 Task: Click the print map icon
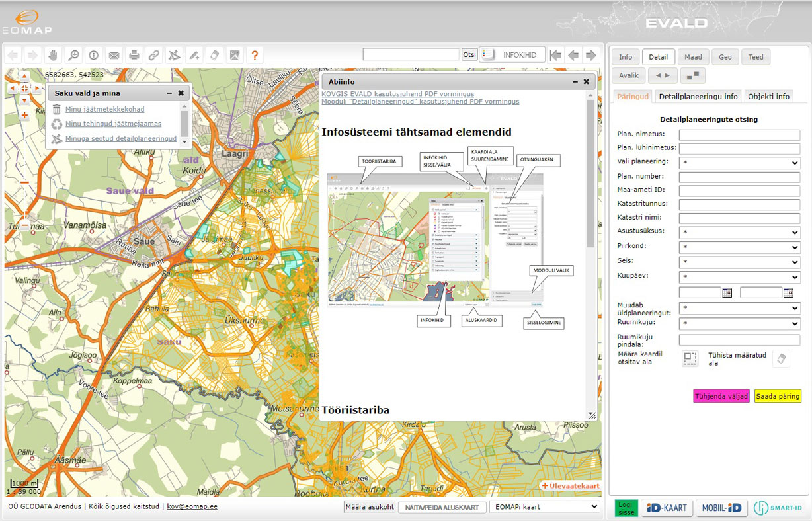(x=134, y=55)
